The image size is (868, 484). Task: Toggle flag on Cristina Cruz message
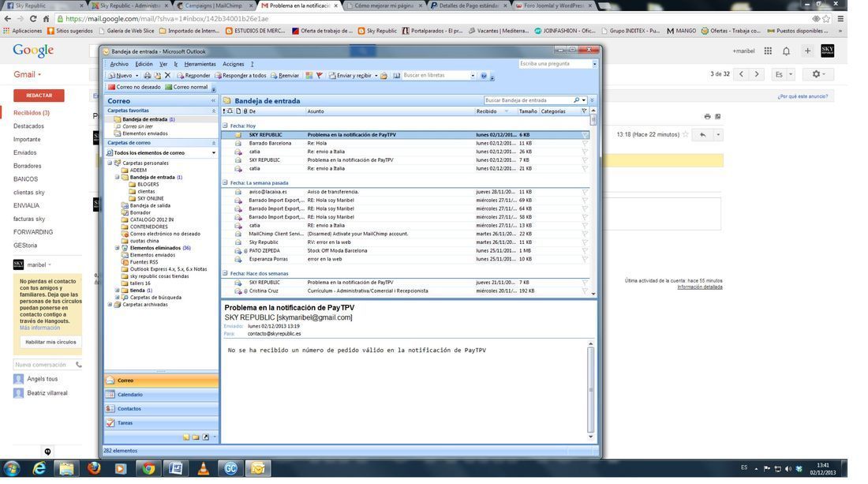pyautogui.click(x=585, y=291)
